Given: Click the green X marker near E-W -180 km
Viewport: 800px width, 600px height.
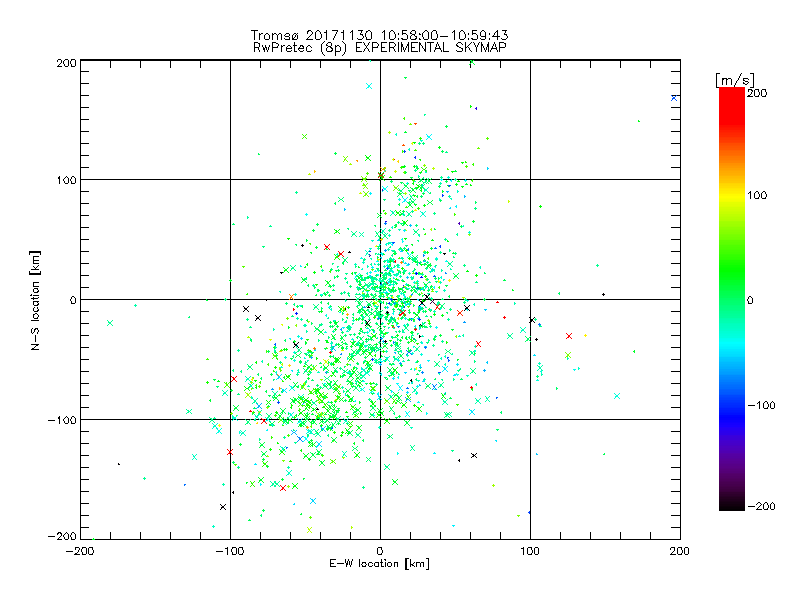Looking at the screenshot, I should (x=110, y=323).
